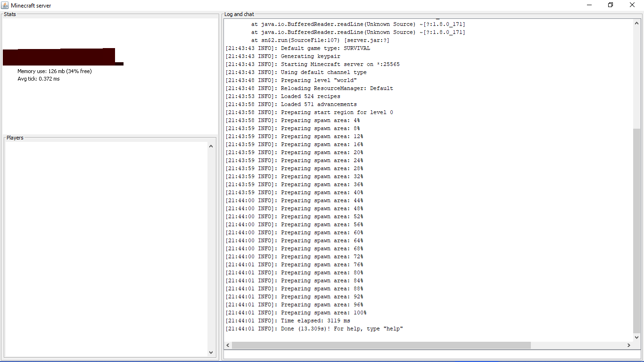Click the "Log and chat" panel label
This screenshot has height=362, width=644.
click(239, 14)
